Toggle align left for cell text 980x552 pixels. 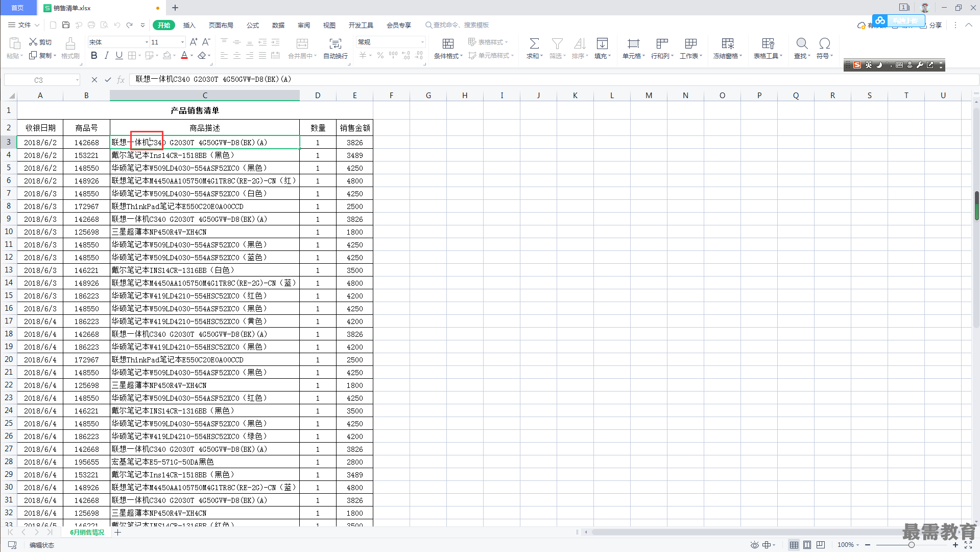[224, 55]
